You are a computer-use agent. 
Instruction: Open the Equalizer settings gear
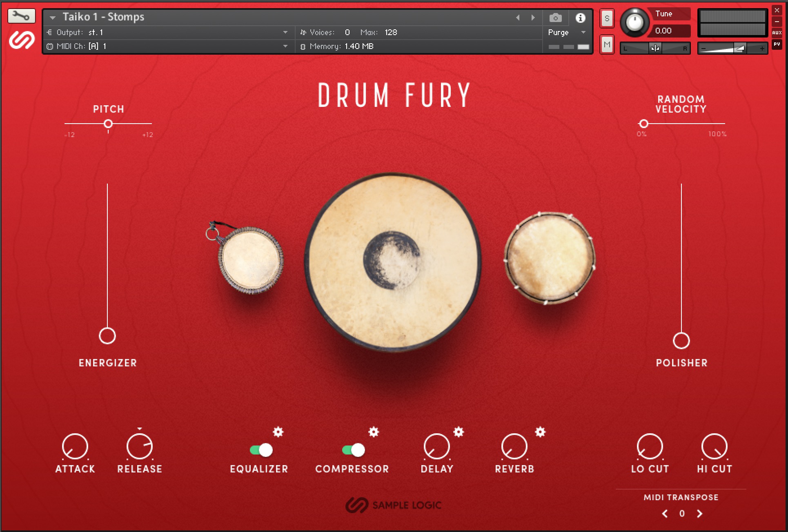tap(278, 432)
